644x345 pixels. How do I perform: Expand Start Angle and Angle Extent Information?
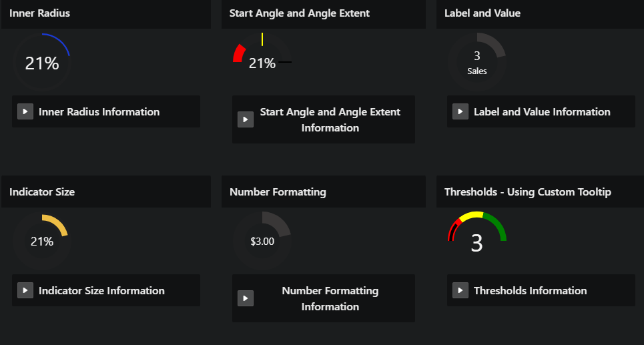(x=245, y=119)
